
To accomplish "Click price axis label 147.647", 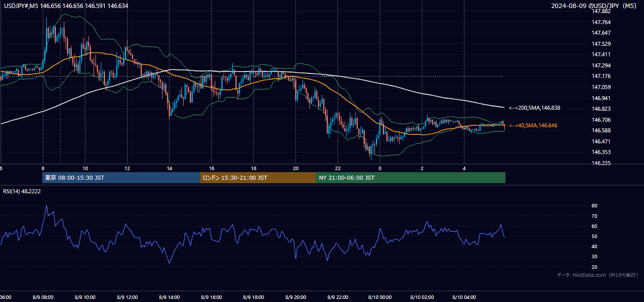I will [x=602, y=33].
